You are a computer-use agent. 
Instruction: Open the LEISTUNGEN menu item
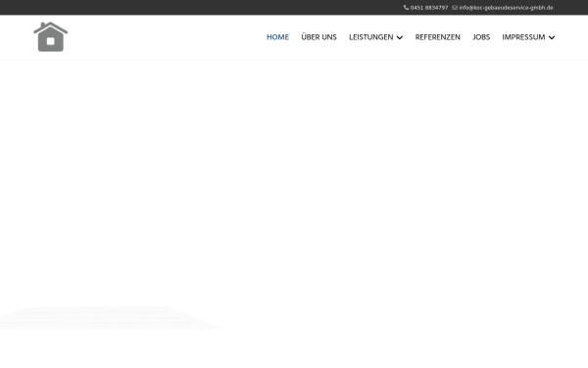click(x=370, y=37)
